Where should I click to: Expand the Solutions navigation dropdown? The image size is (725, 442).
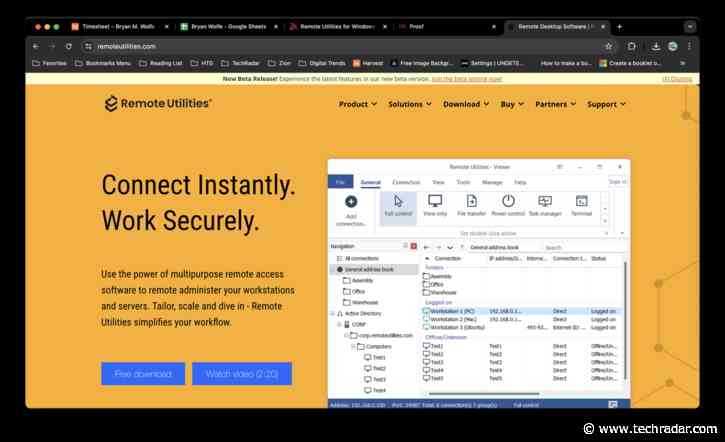click(x=410, y=104)
